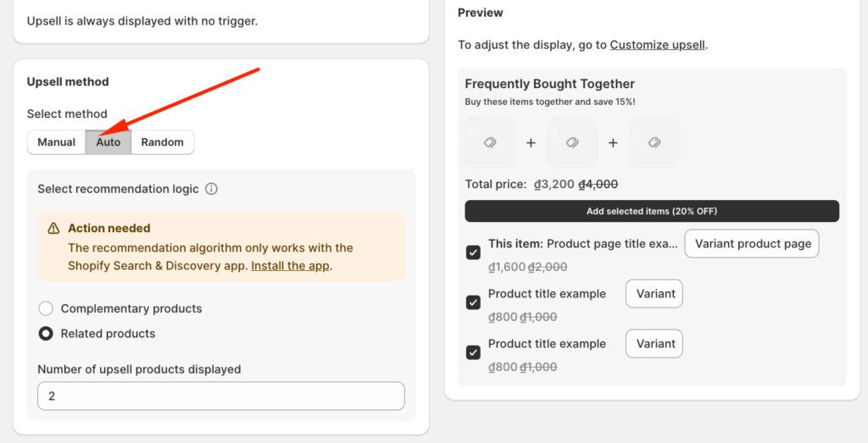Choose Complementary products radio option
This screenshot has width=868, height=443.
point(46,309)
